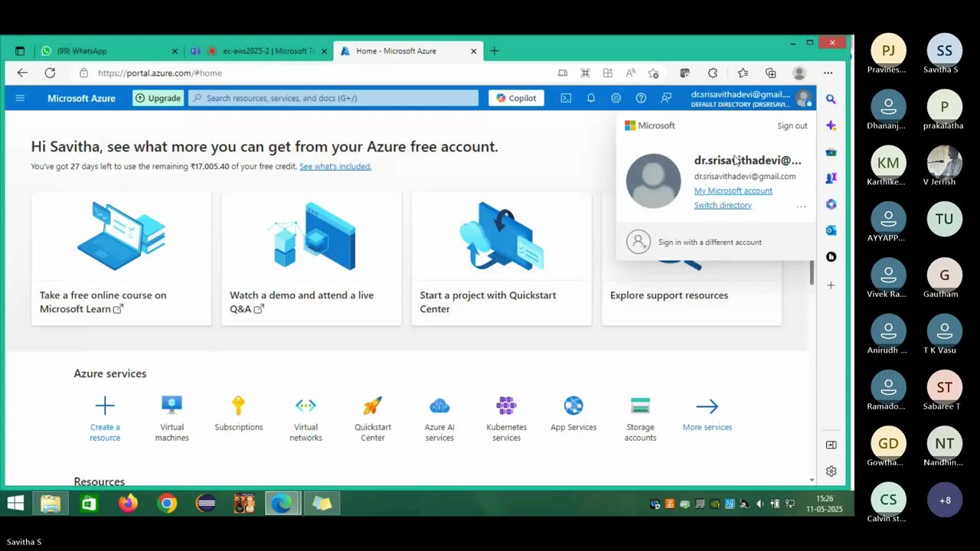Open Azure portal settings gear
This screenshot has width=980, height=551.
pos(616,98)
